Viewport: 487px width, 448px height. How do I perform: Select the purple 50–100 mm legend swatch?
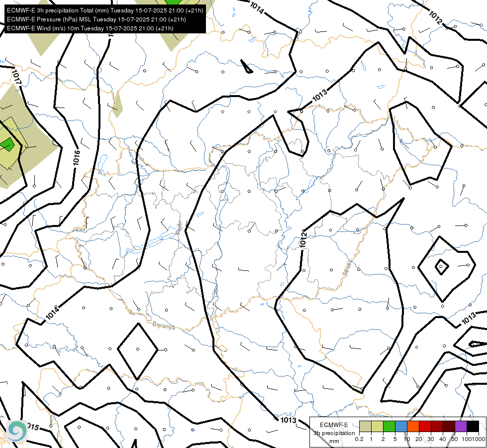click(x=461, y=426)
